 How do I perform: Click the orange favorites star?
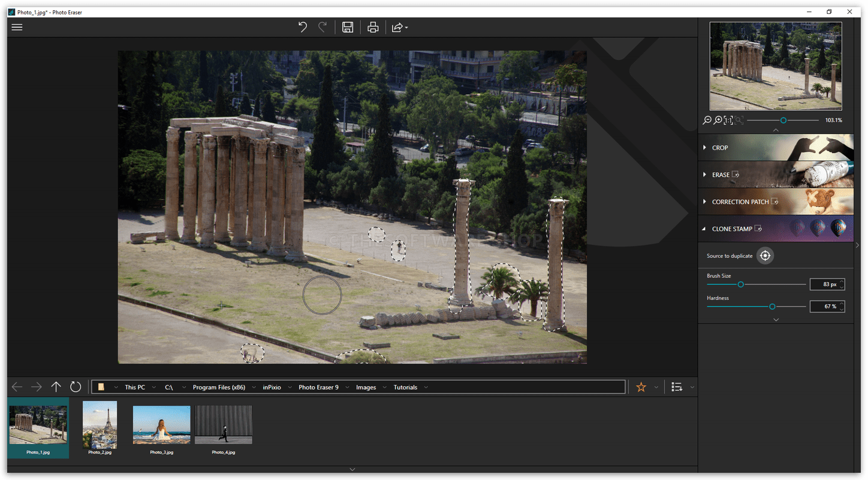(x=641, y=387)
